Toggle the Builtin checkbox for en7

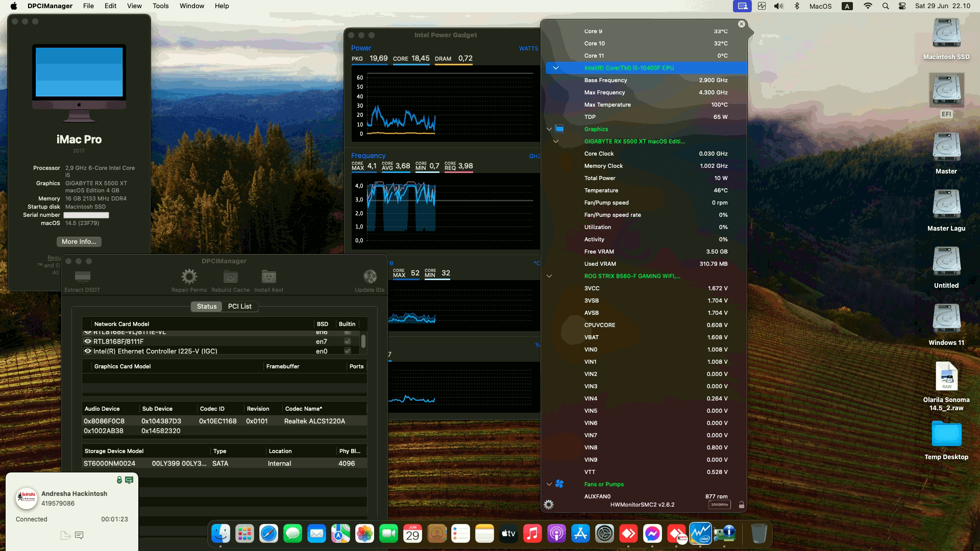(x=348, y=341)
